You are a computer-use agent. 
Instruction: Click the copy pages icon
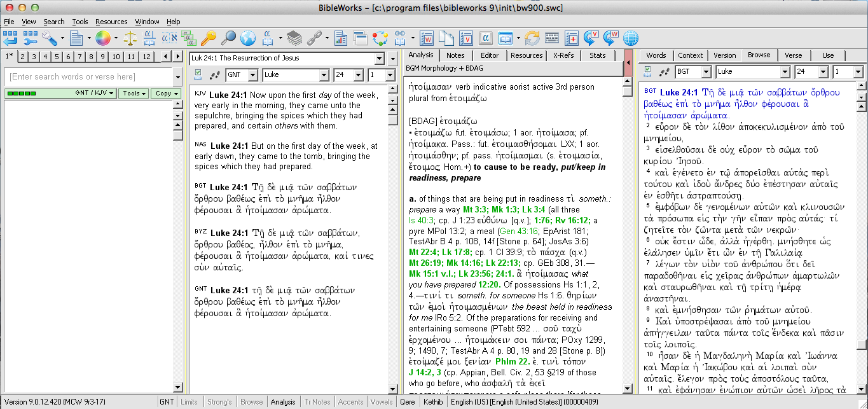[446, 38]
